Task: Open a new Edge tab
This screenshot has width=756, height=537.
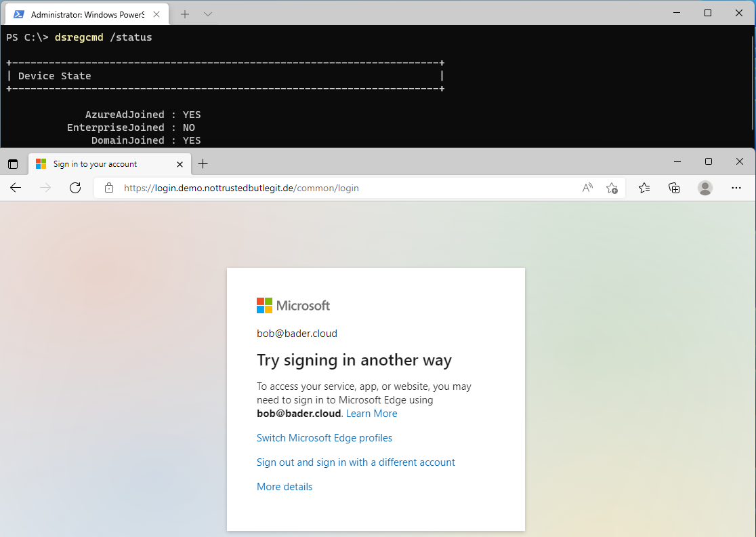Action: 203,164
